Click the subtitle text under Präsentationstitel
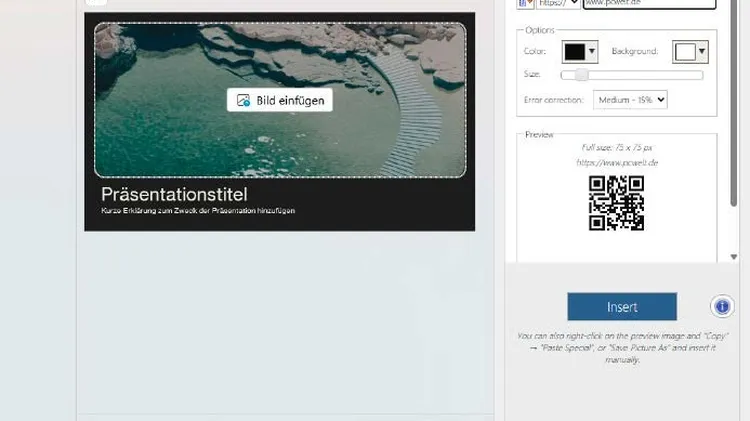The height and width of the screenshot is (421, 750). click(x=198, y=211)
